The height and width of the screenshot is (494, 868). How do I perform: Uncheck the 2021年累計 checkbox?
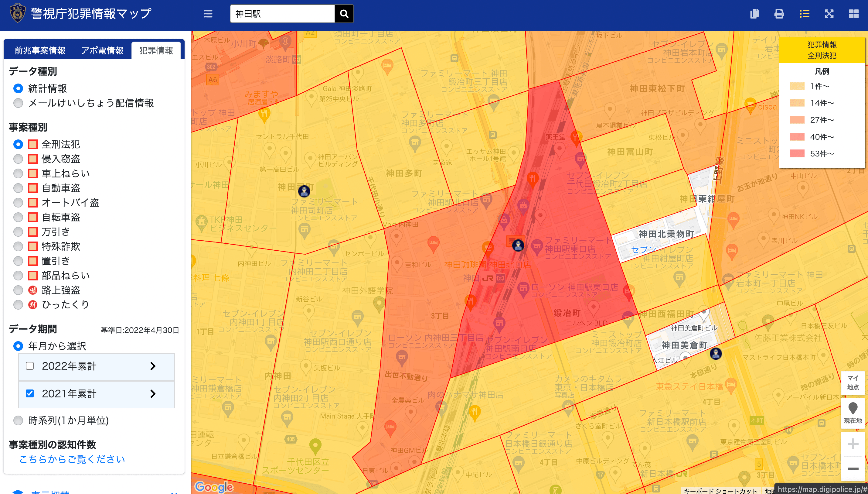click(x=30, y=393)
